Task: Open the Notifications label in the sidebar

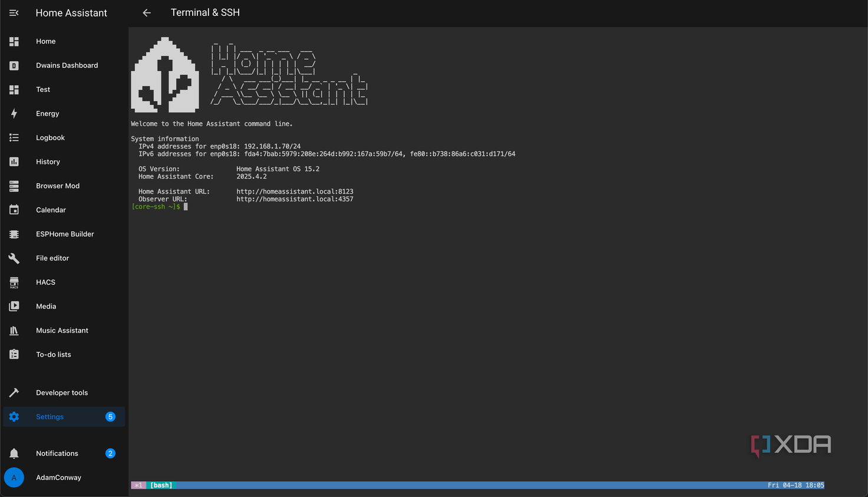Action: 57,453
